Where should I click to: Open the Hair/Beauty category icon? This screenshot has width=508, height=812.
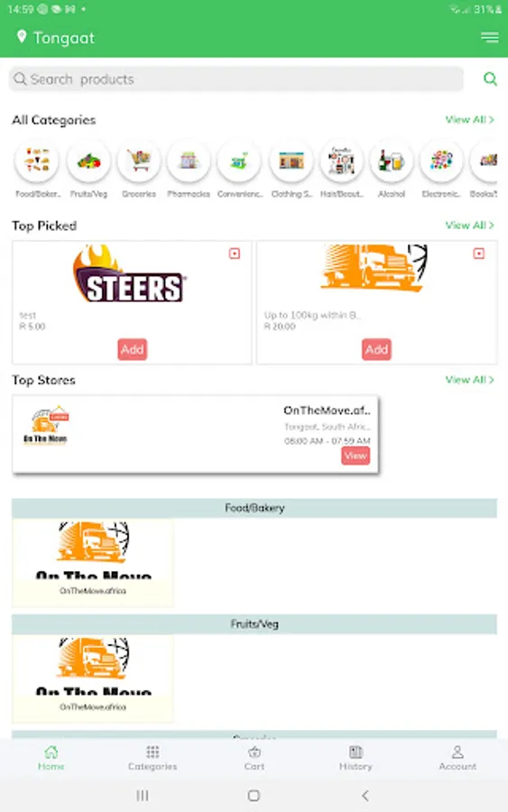pos(341,161)
